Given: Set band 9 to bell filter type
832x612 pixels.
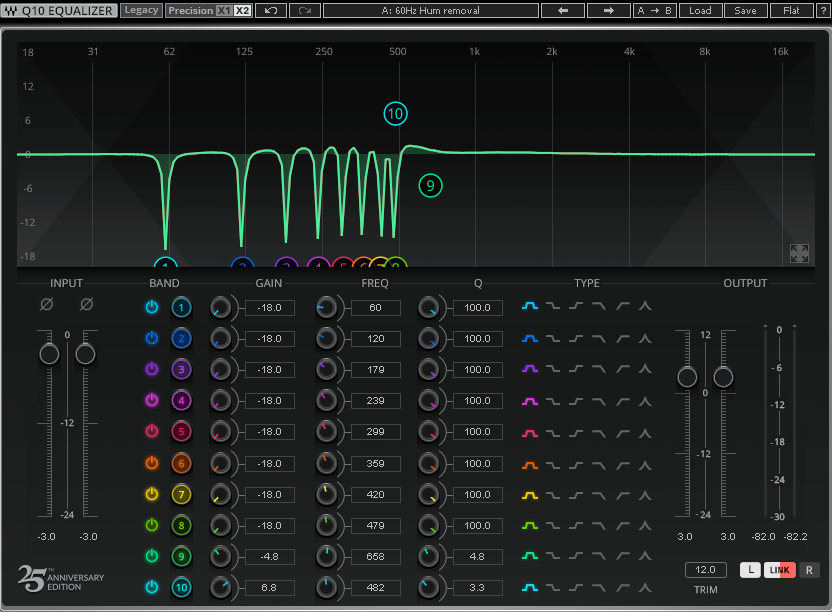Looking at the screenshot, I should point(530,556).
